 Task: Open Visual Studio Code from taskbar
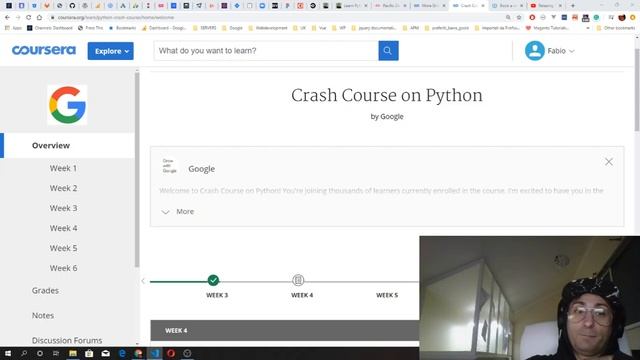point(155,353)
